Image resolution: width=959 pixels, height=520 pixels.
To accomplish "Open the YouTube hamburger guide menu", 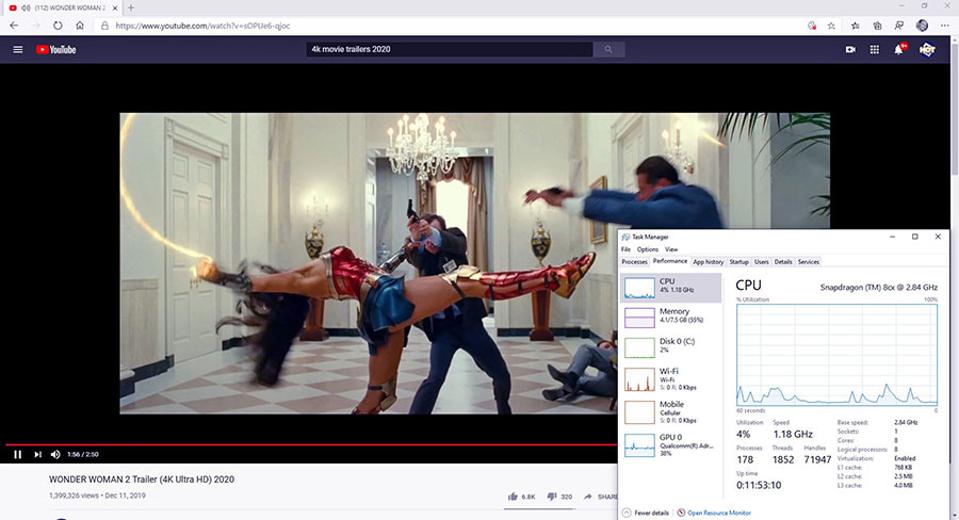I will [18, 49].
